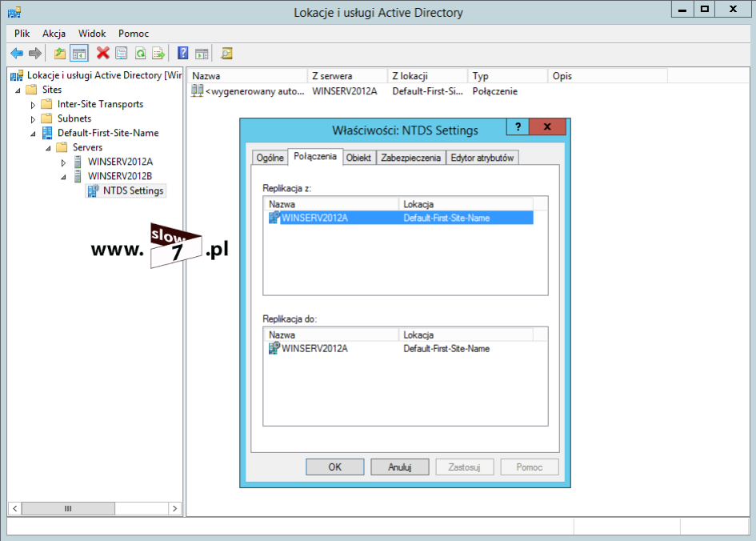Click the Opis column header
Image resolution: width=756 pixels, height=541 pixels.
coord(607,76)
